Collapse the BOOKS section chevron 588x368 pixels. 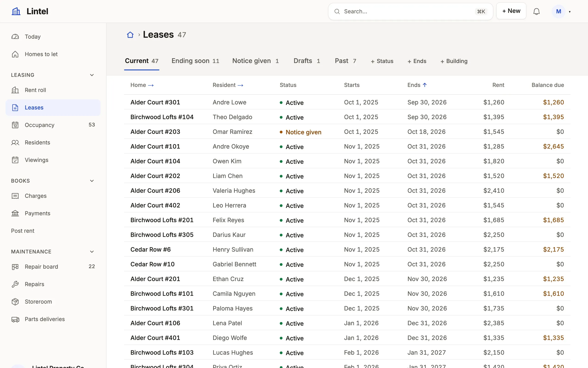tap(92, 181)
